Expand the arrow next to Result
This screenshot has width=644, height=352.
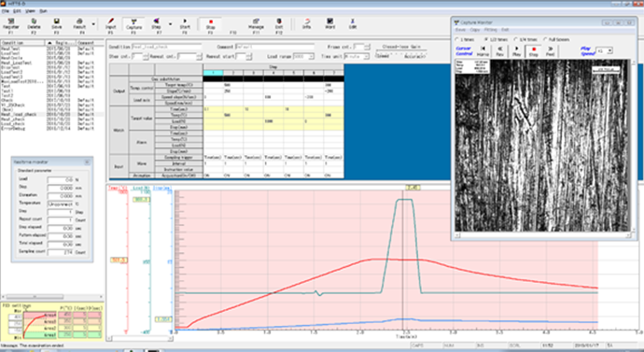pos(93,24)
